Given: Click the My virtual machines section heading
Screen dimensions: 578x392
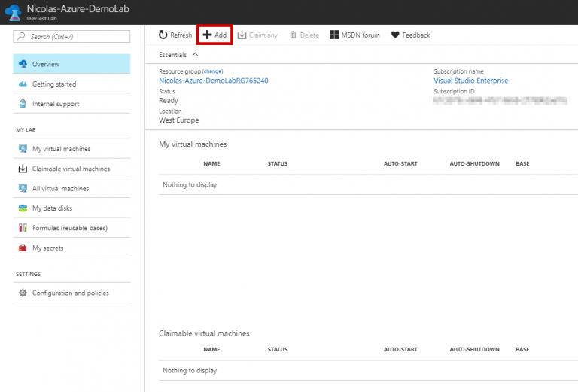Looking at the screenshot, I should tap(193, 144).
